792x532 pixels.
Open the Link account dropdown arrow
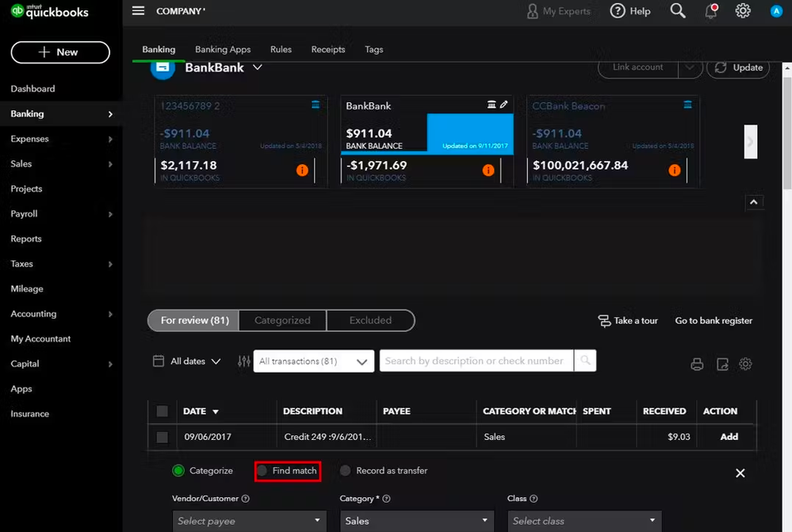[690, 67]
